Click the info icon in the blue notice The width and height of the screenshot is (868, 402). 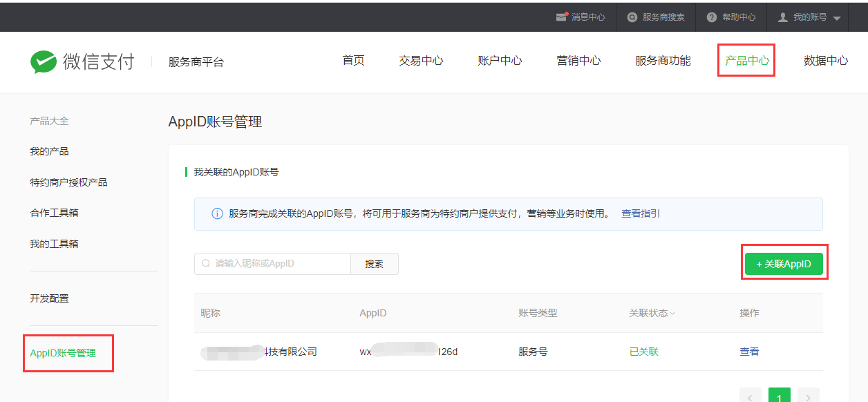coord(217,214)
